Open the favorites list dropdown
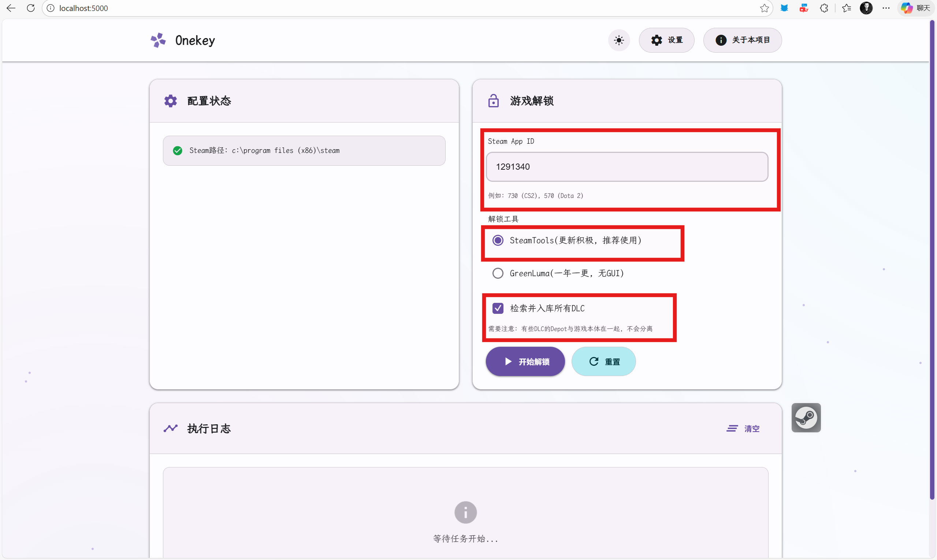 (x=846, y=8)
